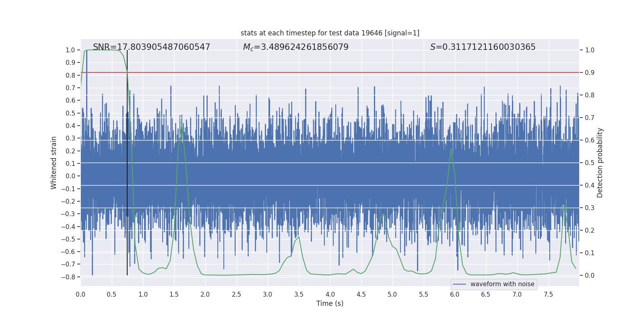Click the "Whitened strain" y-axis label
The width and height of the screenshot is (644, 322).
click(54, 163)
